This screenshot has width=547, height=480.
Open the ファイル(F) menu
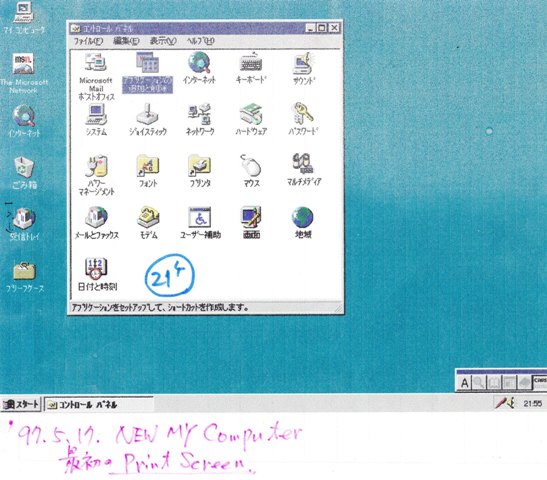click(x=88, y=41)
